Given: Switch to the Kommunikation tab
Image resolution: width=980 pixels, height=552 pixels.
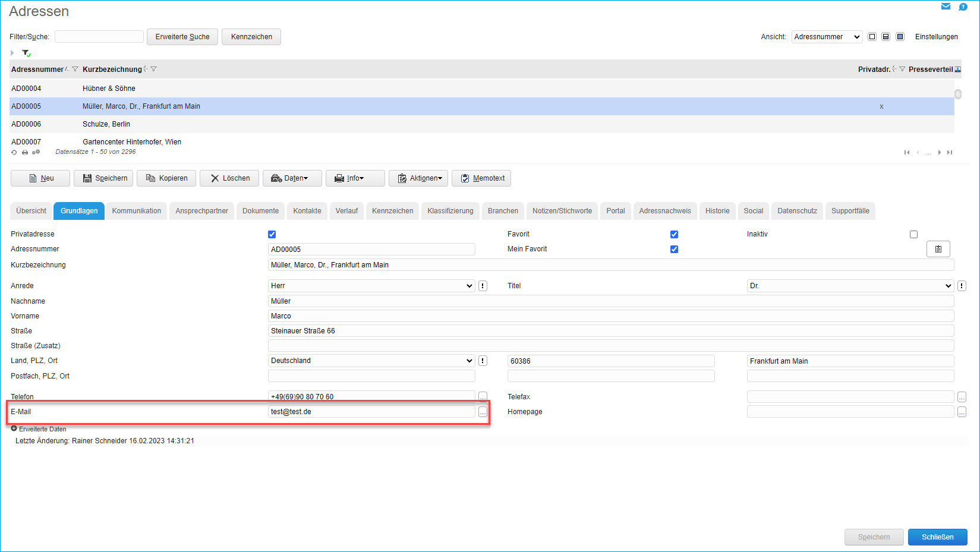Looking at the screenshot, I should pyautogui.click(x=136, y=211).
